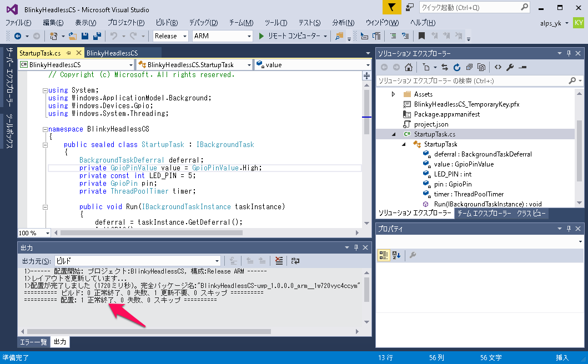Open the alps_yk account menu
588x364 pixels.
point(554,23)
